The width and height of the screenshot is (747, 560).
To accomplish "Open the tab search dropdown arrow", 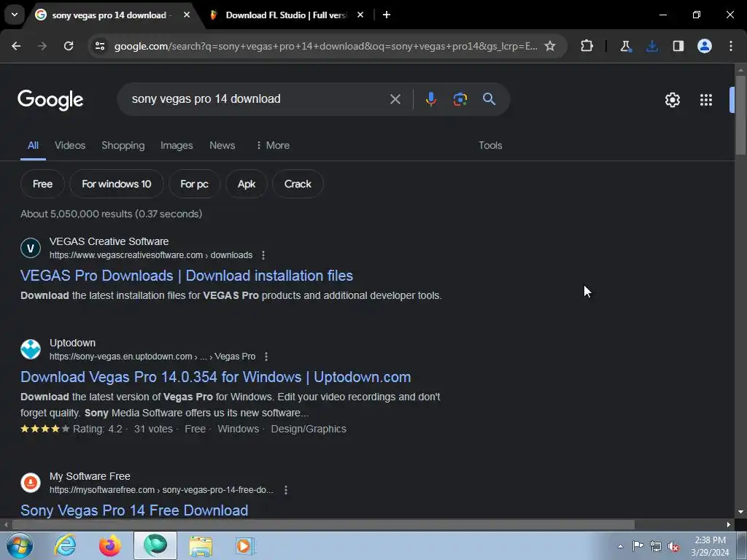I will [15, 15].
